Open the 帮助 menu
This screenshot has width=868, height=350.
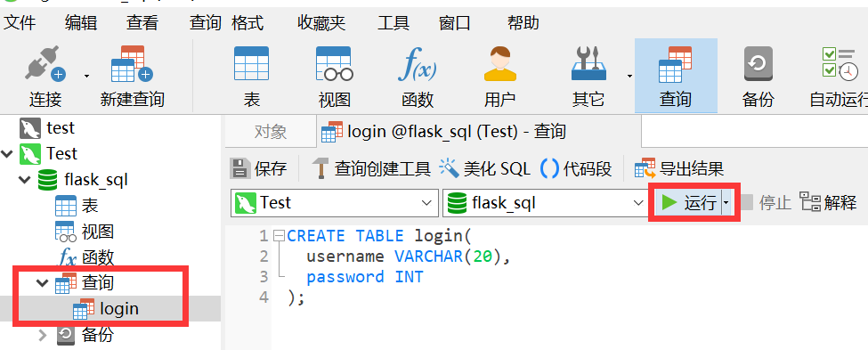tap(523, 22)
